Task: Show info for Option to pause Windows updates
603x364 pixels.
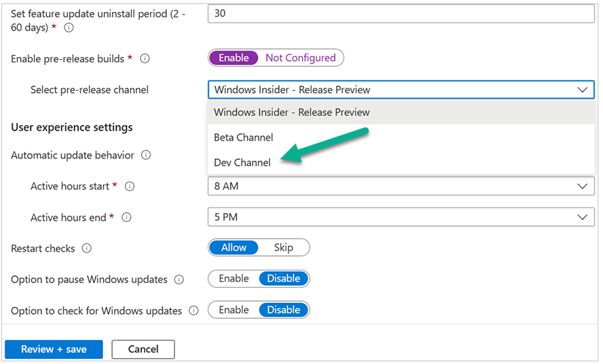Action: (x=179, y=279)
